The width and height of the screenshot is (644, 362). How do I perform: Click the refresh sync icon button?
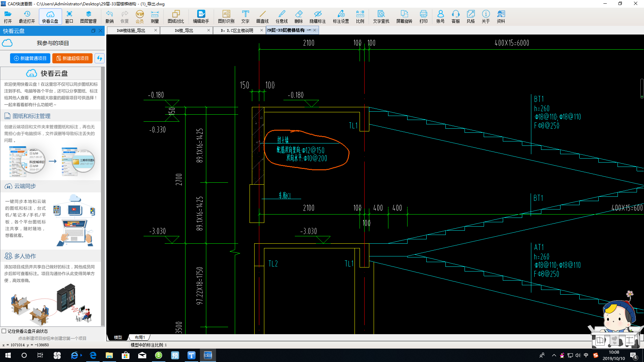[100, 58]
